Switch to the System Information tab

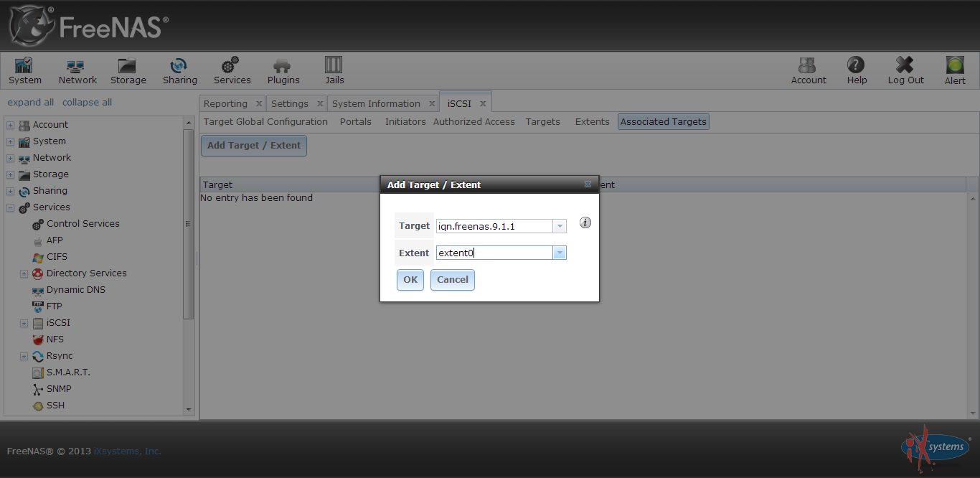[x=376, y=104]
